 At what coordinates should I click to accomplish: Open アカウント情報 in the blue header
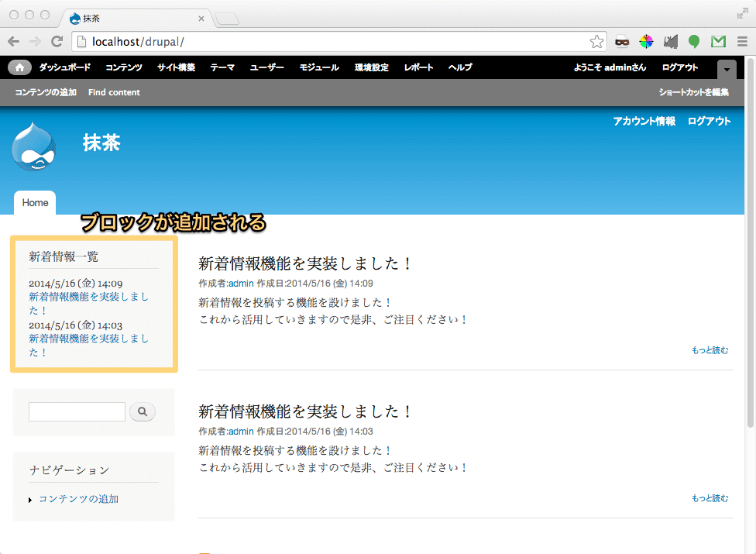[644, 121]
